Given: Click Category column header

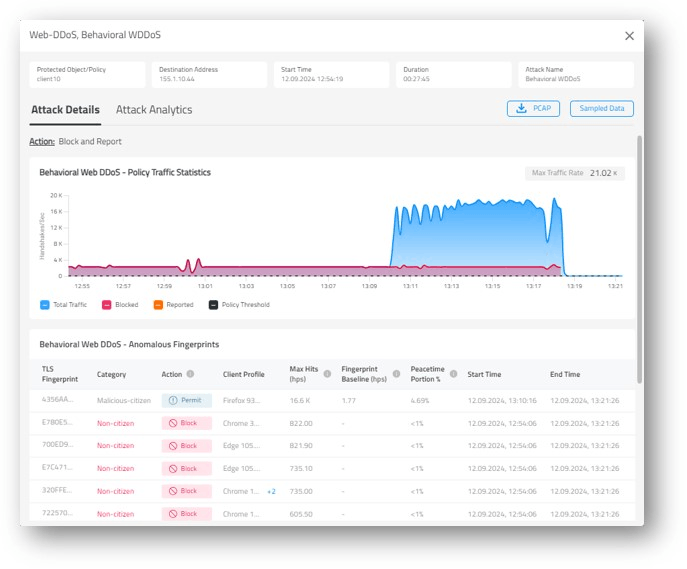Looking at the screenshot, I should (x=111, y=375).
